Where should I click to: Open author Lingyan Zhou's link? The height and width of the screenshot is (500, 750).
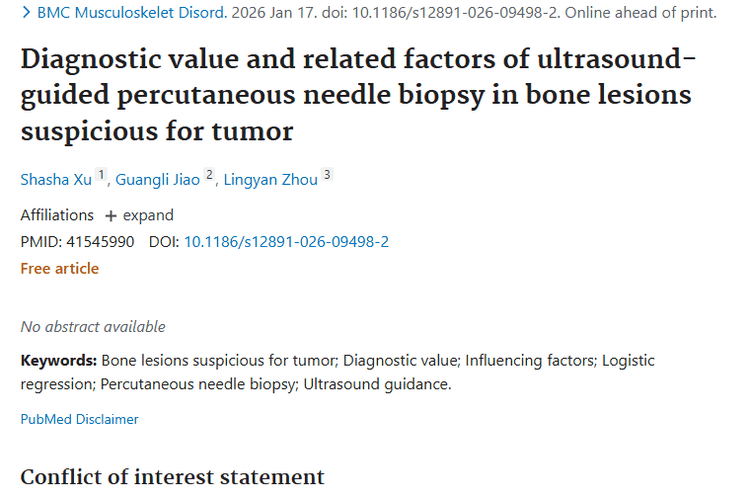click(x=271, y=180)
